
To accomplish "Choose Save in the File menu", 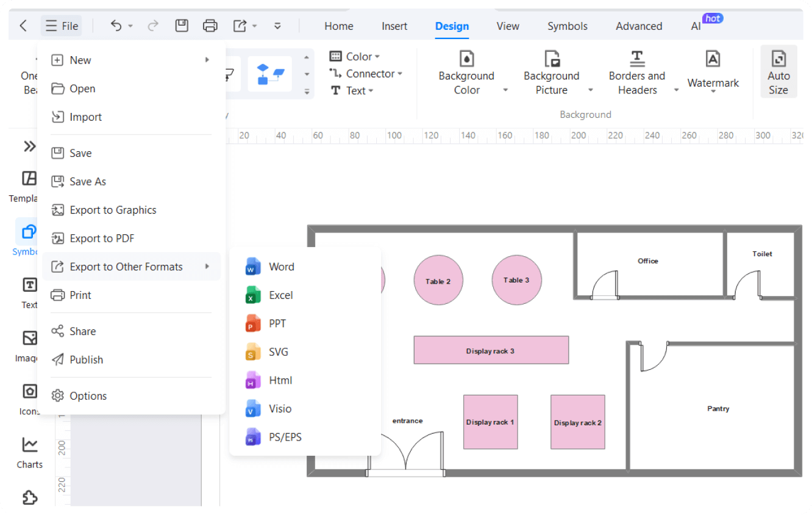I will [131, 153].
